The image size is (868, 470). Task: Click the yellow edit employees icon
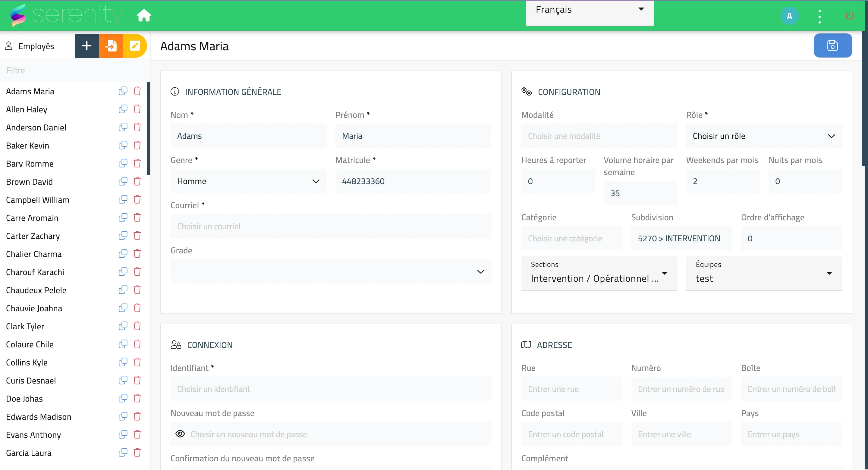[135, 46]
